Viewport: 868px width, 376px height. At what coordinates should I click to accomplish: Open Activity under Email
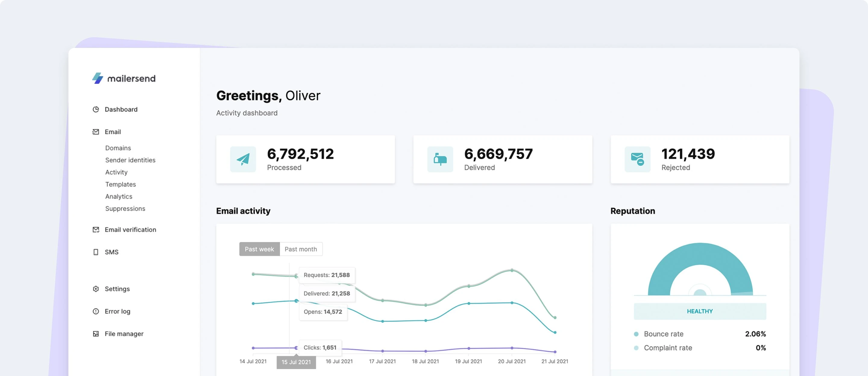coord(116,172)
